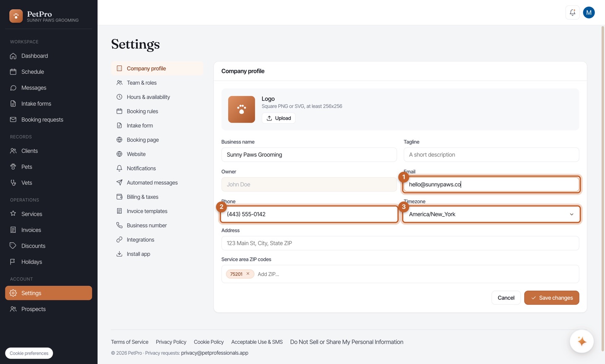Open Do Not Sell or Share link
Image resolution: width=605 pixels, height=364 pixels.
[347, 342]
